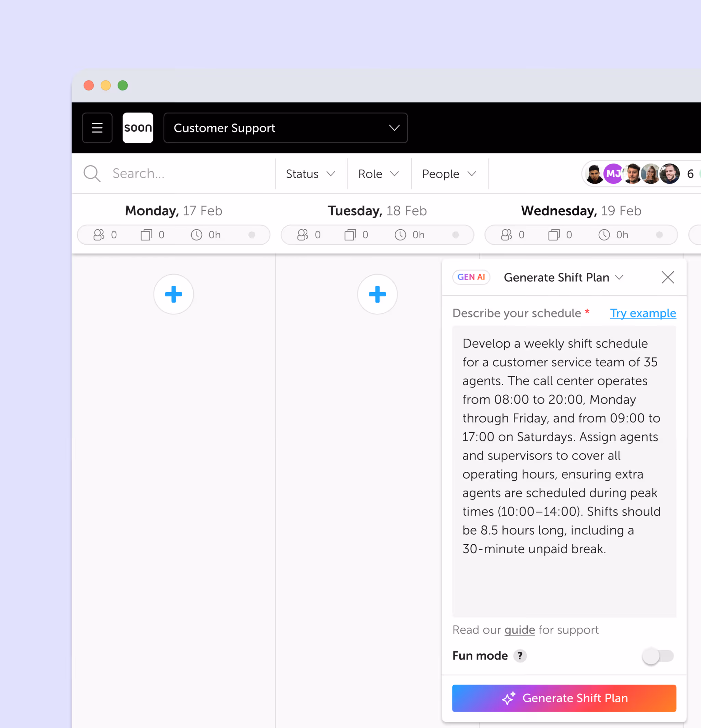This screenshot has width=701, height=728.
Task: Click the first dark-haired avatar
Action: pyautogui.click(x=594, y=174)
